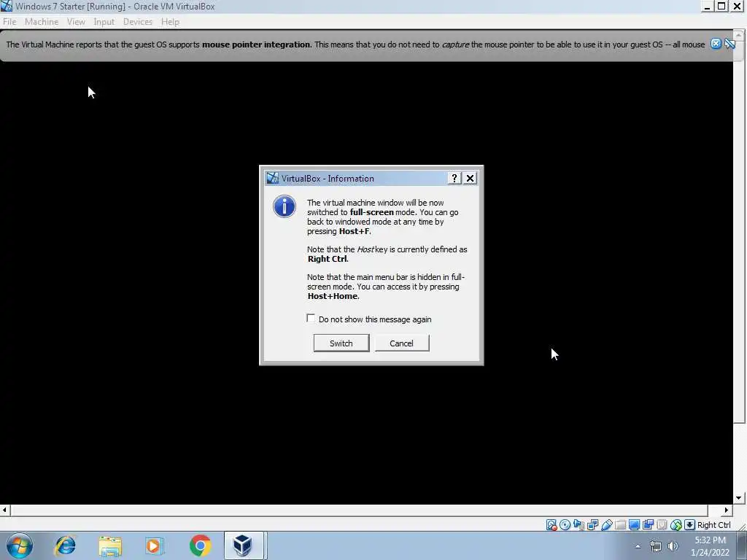Screen dimensions: 747x560
Task: Open the network adapters status icon
Action: (x=592, y=525)
